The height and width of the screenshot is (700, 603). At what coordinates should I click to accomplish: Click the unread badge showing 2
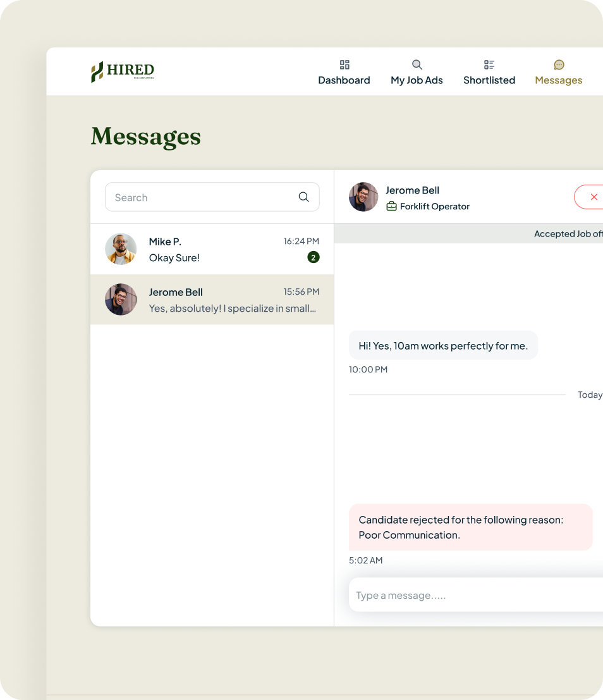(x=314, y=257)
